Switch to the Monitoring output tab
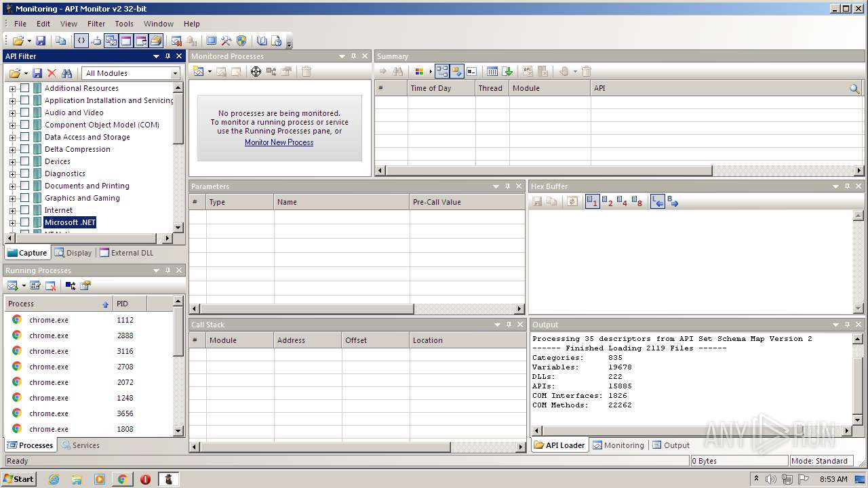 coord(618,445)
